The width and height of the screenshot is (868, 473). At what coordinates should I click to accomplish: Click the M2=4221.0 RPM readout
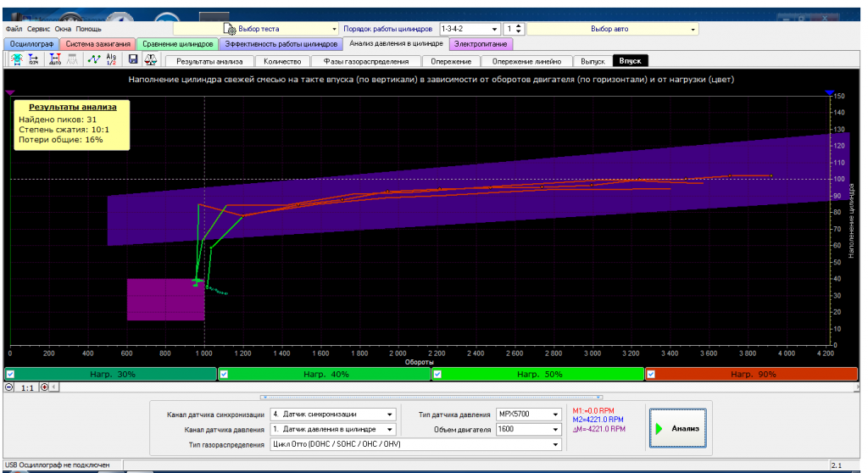coord(598,420)
